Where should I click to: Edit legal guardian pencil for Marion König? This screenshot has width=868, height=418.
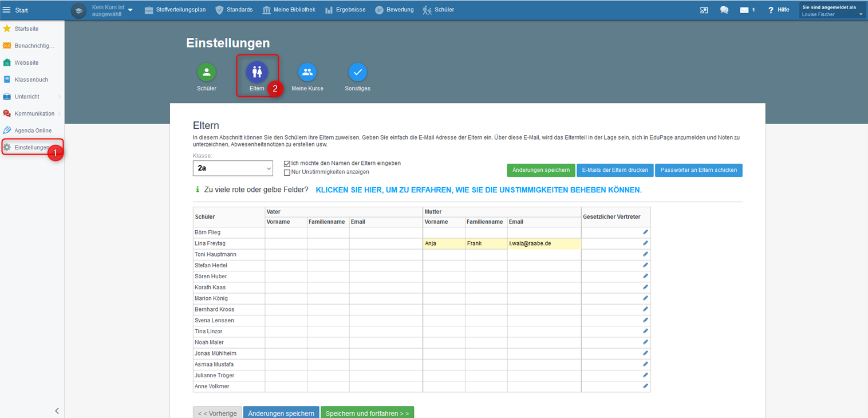pyautogui.click(x=645, y=298)
